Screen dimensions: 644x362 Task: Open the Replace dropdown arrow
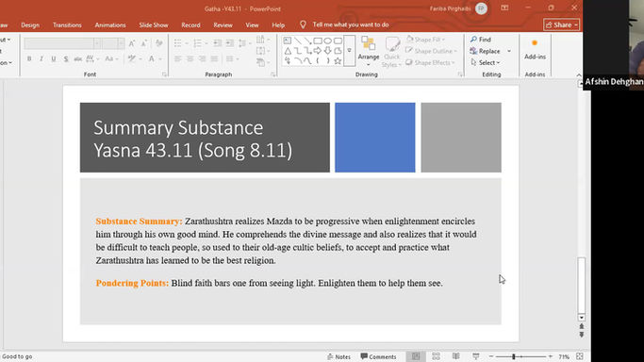pos(509,51)
